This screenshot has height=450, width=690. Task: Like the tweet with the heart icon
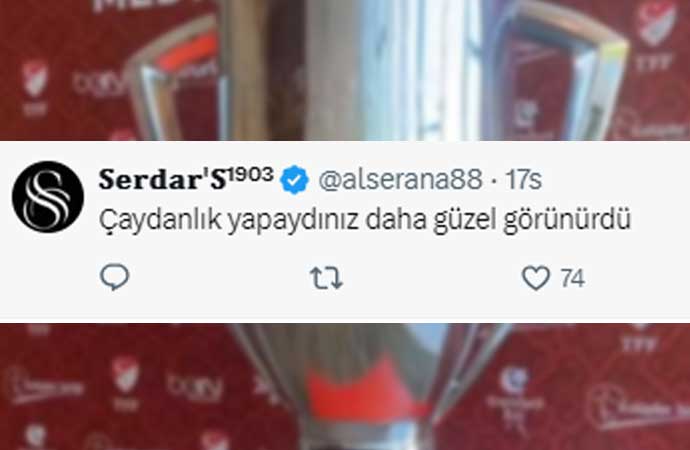click(x=536, y=278)
